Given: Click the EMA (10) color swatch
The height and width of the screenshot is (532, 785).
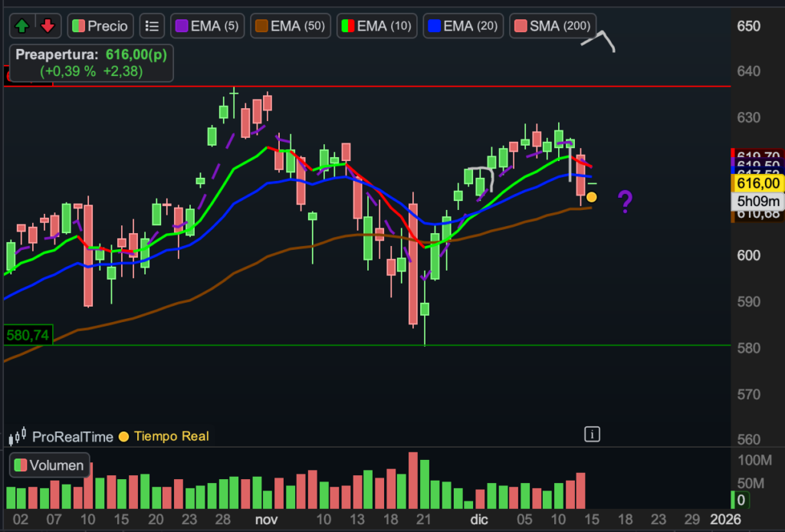Looking at the screenshot, I should click(x=347, y=26).
